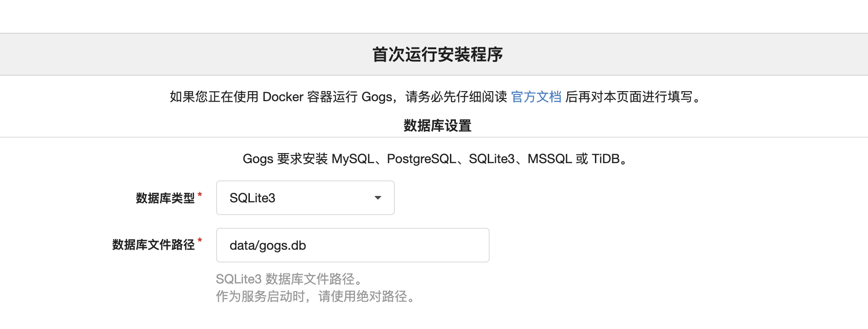The width and height of the screenshot is (868, 329).
Task: Click the word Docker in the notice
Action: click(283, 97)
